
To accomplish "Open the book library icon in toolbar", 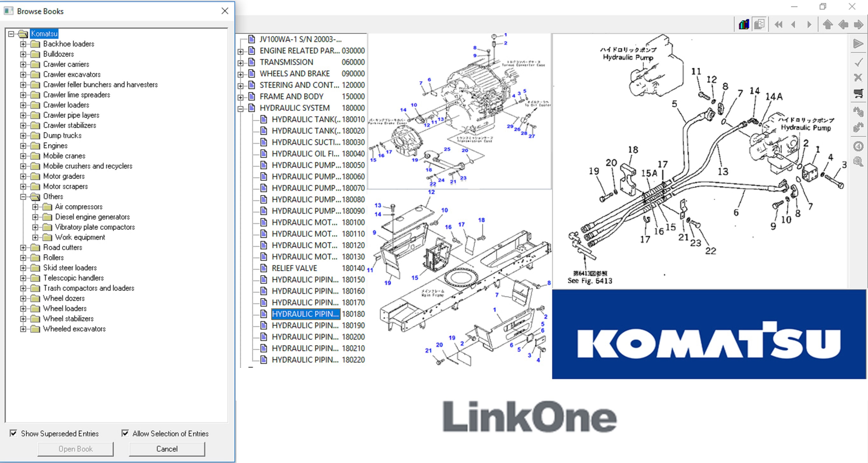I will click(744, 24).
